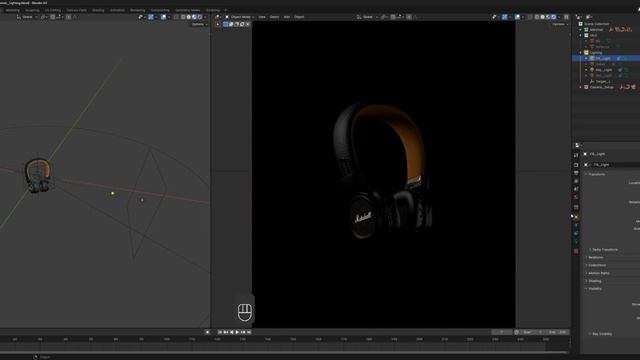Switch to the Modeling workspace tab
Image resolution: width=640 pixels, height=360 pixels.
(x=13, y=10)
